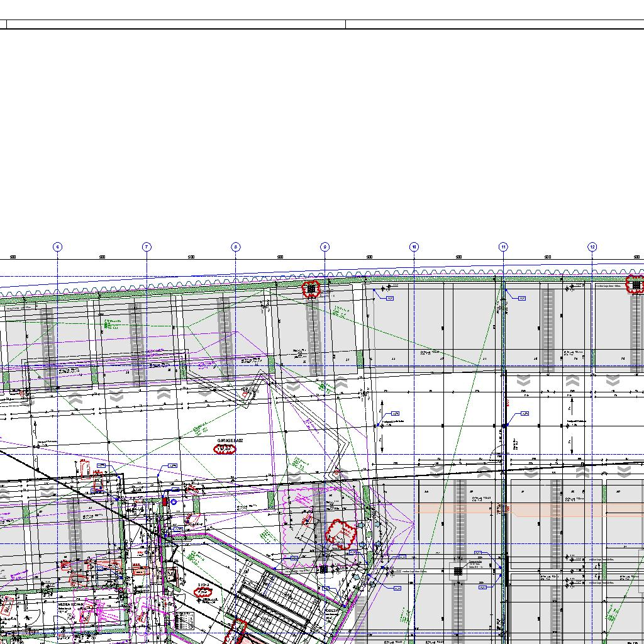
Task: Select grid axis marker 11
Action: [x=503, y=247]
